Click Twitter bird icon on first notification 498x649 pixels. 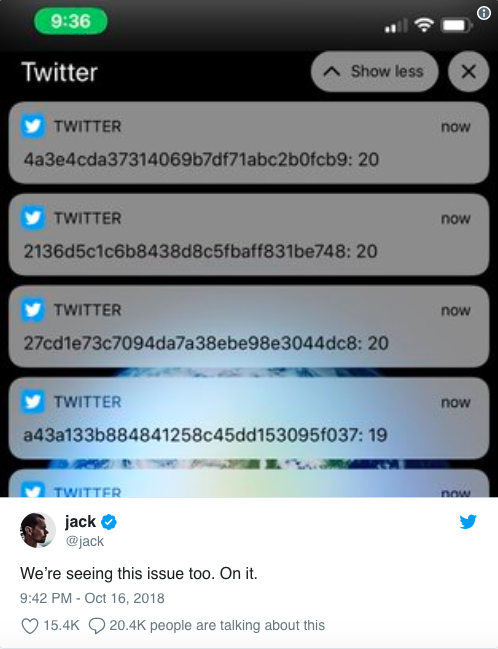pos(33,126)
